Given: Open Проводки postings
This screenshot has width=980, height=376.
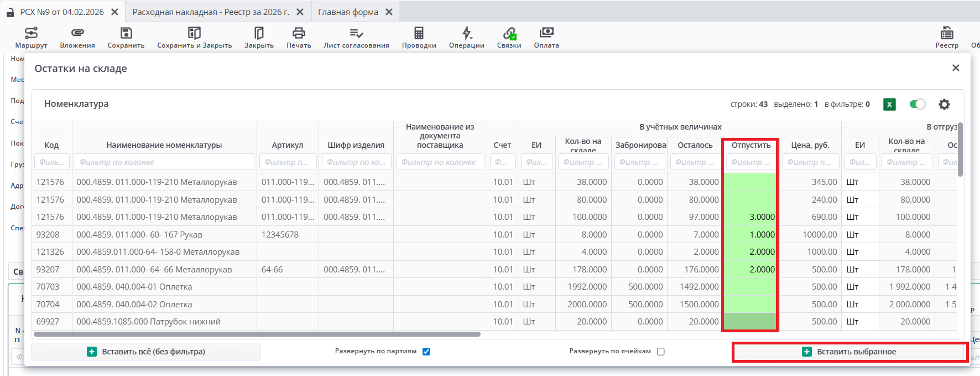Looking at the screenshot, I should 419,37.
